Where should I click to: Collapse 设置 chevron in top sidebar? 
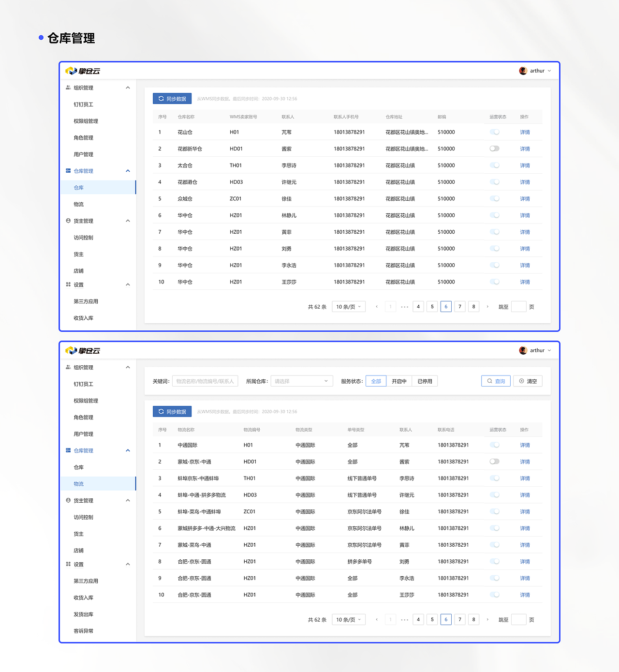click(x=128, y=284)
